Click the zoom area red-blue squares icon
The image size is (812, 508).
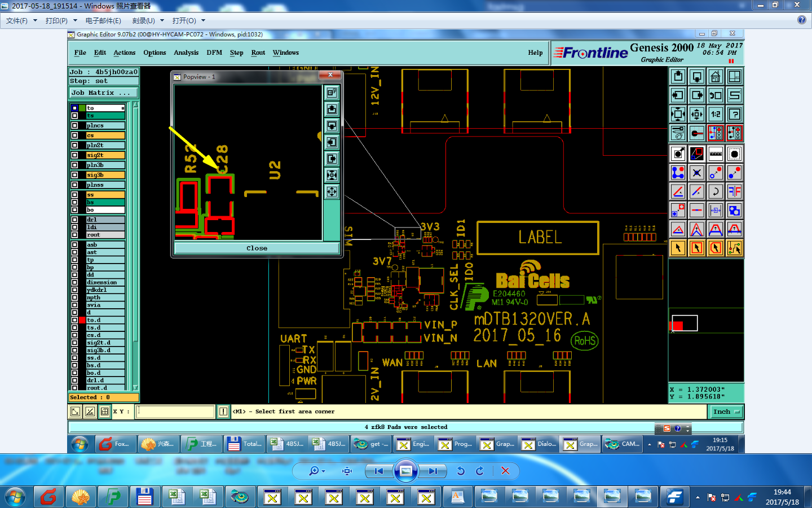[x=697, y=154]
